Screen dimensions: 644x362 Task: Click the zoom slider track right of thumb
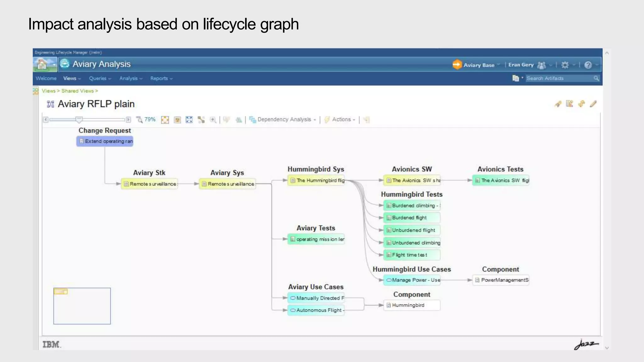(104, 120)
